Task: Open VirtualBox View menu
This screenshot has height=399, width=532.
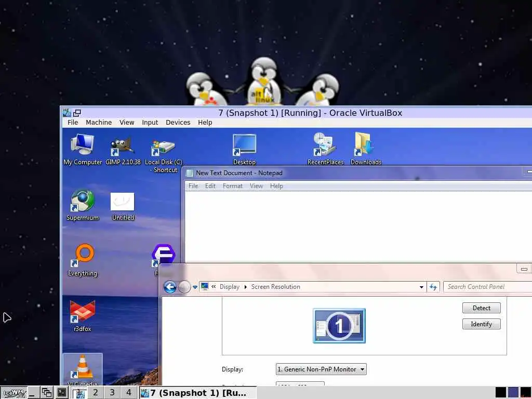Action: (x=127, y=123)
